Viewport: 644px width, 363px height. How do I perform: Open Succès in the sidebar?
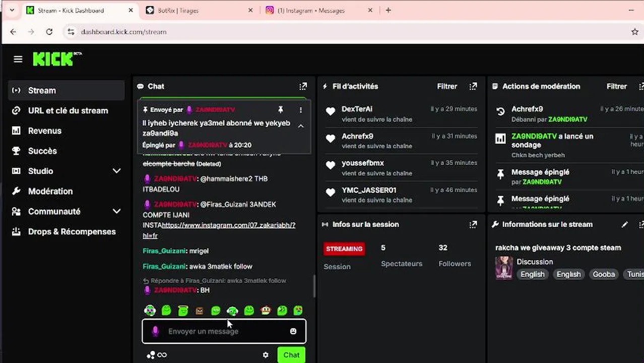[67, 151]
